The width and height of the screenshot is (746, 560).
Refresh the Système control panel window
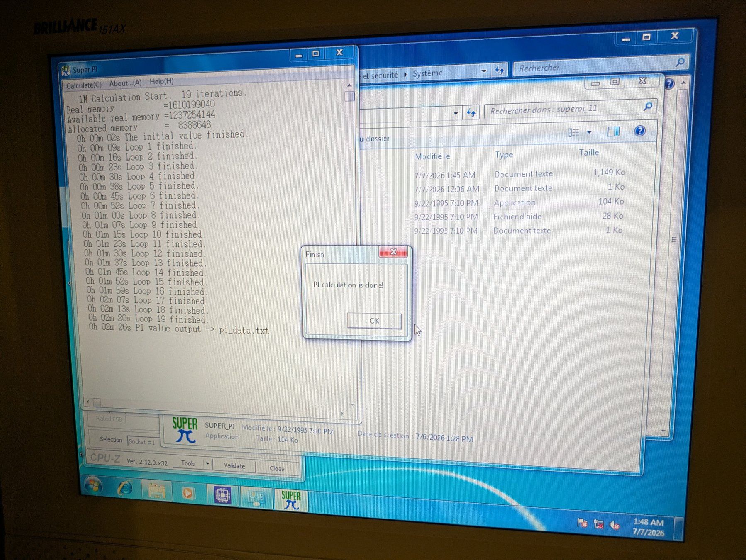499,70
